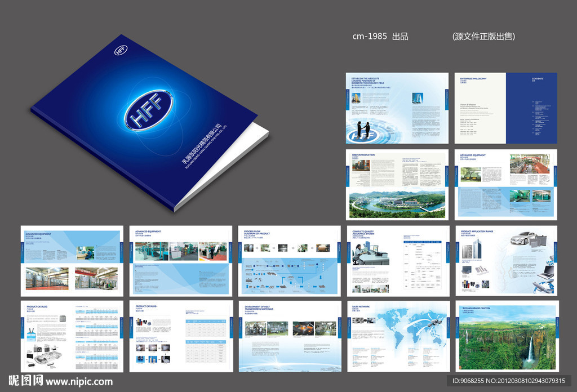Screen dimensions: 577x392
Task: Click the aerial river valley landscape photo
Action: [x=397, y=204]
